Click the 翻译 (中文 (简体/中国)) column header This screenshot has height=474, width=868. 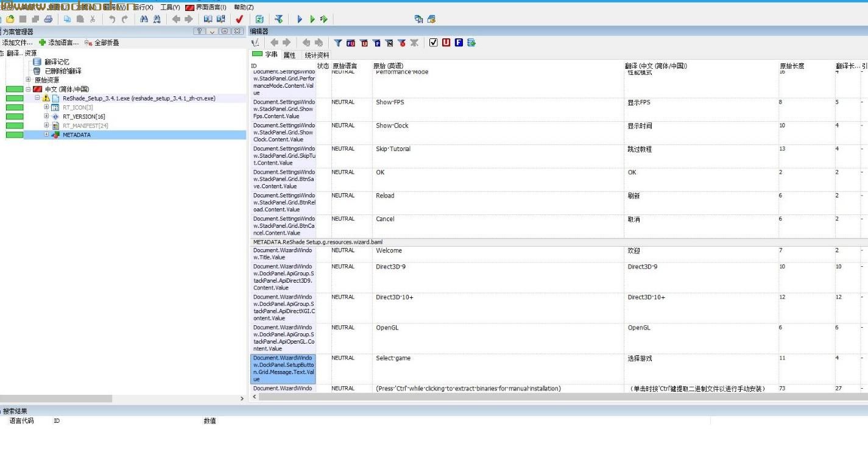701,66
